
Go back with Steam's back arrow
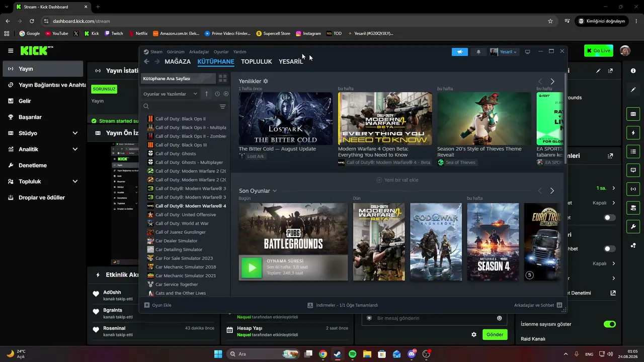coord(146,61)
